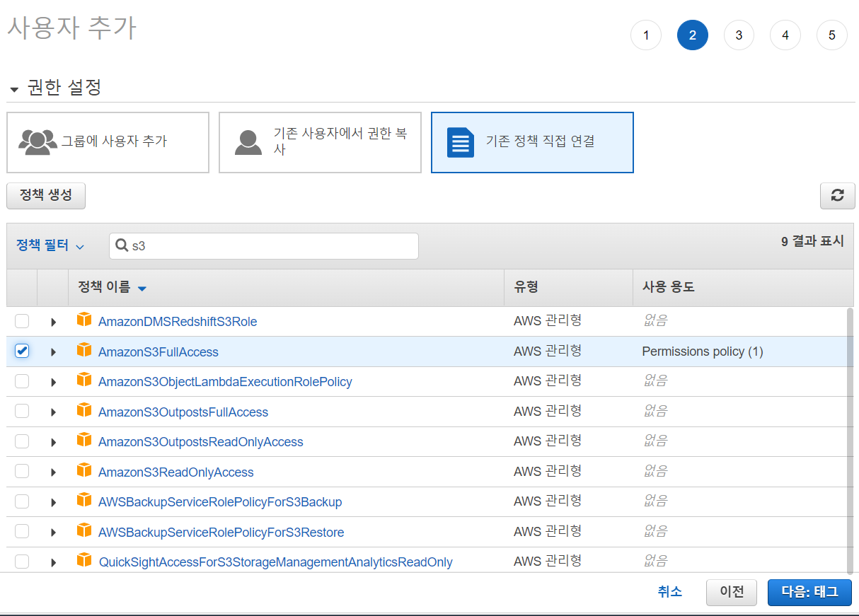The height and width of the screenshot is (616, 859).
Task: Expand the AmazonS3OutpostsReadOnlyAccess row details
Action: pos(53,442)
